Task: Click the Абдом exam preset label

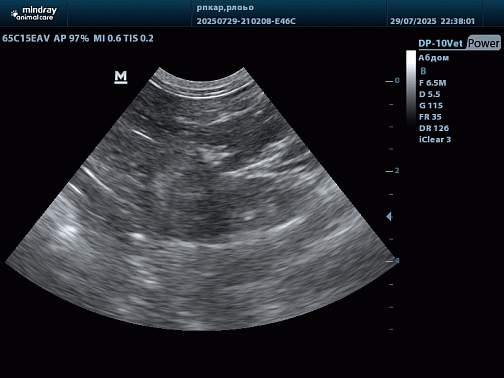Action: (434, 58)
